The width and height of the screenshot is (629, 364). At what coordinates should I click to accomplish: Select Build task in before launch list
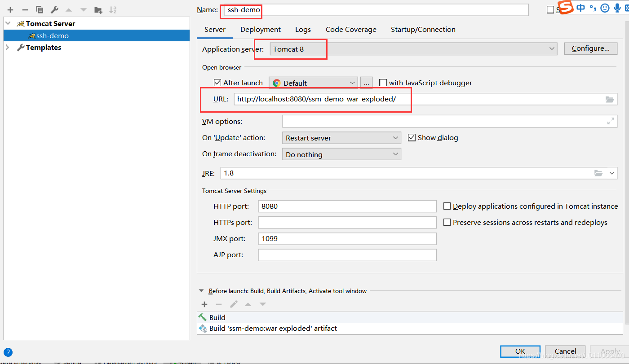410,317
